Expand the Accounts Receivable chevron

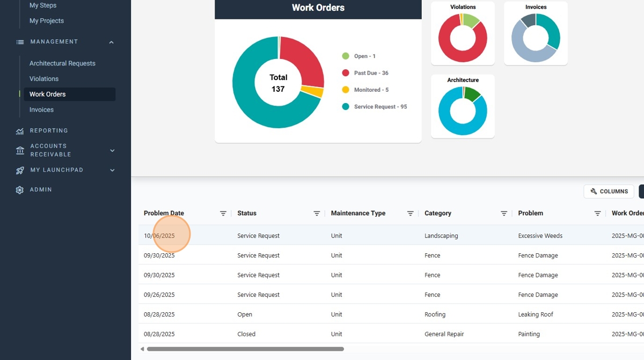(x=112, y=151)
